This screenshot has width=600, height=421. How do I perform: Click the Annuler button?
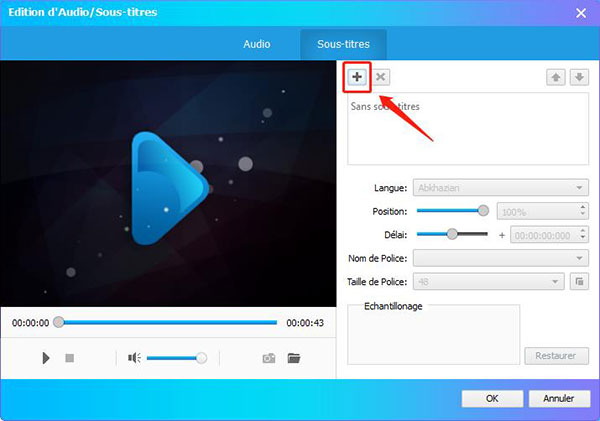pos(558,398)
